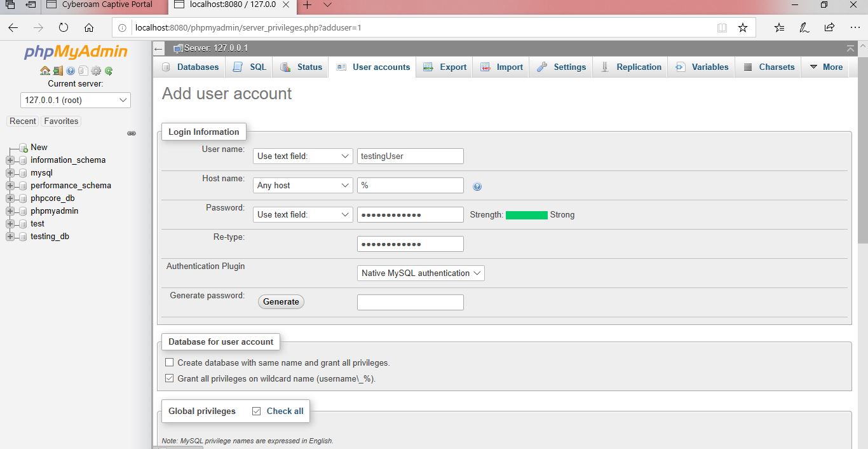868x449 pixels.
Task: Click the New database icon in tree
Action: [23, 148]
